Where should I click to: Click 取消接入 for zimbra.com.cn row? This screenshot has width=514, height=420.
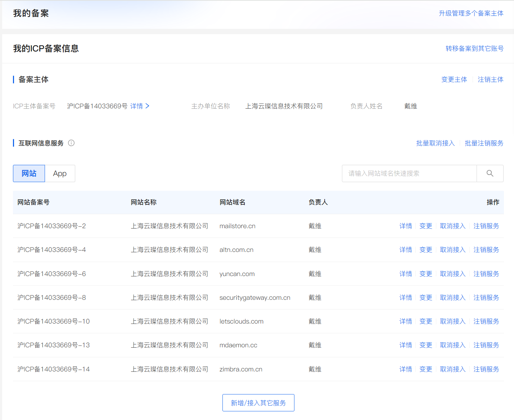click(x=453, y=369)
